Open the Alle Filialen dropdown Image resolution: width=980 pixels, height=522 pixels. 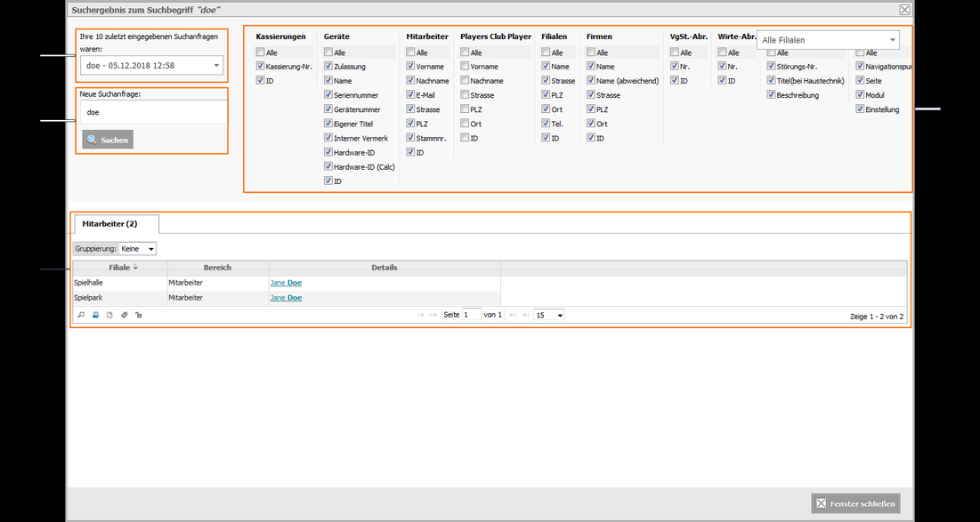point(828,40)
